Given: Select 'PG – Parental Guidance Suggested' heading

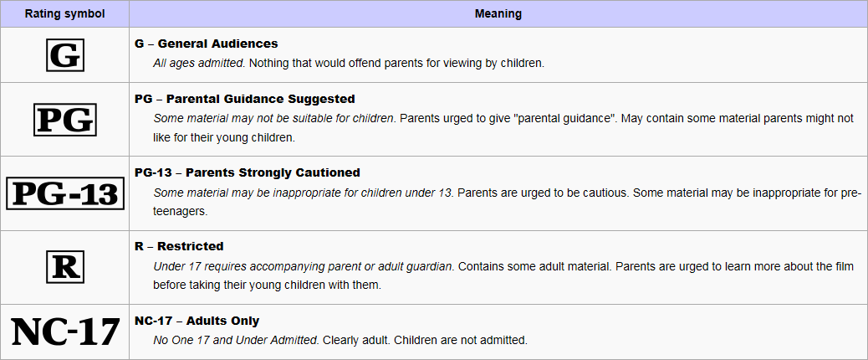Looking at the screenshot, I should [x=245, y=99].
